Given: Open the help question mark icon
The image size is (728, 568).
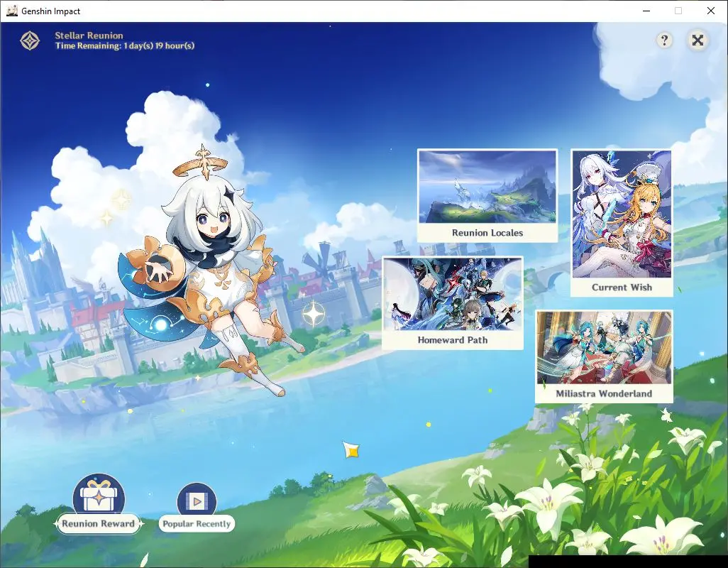Looking at the screenshot, I should (664, 40).
